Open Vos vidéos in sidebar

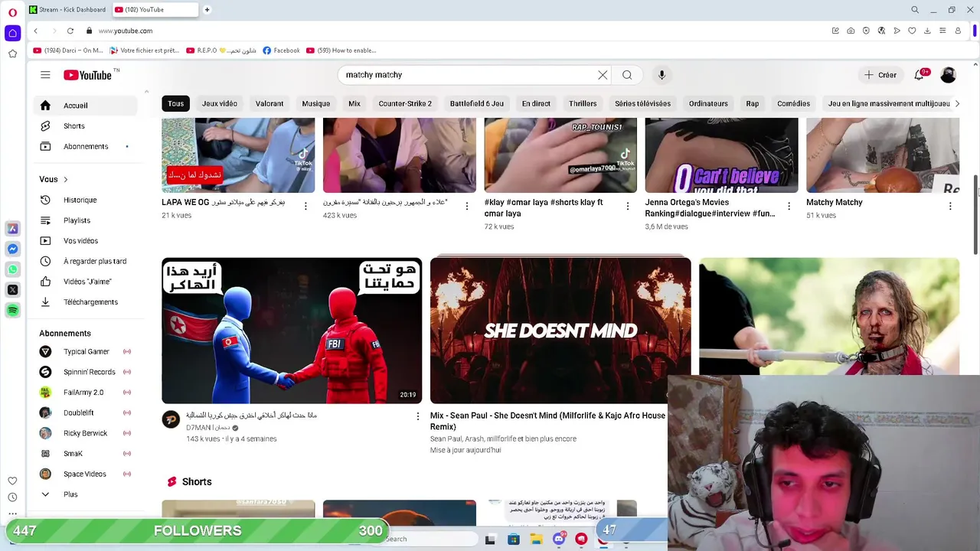point(86,241)
